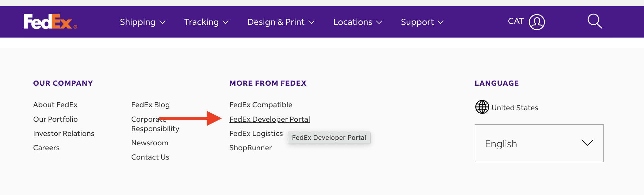Open the English language dropdown
Screen dimensions: 644x195
539,143
